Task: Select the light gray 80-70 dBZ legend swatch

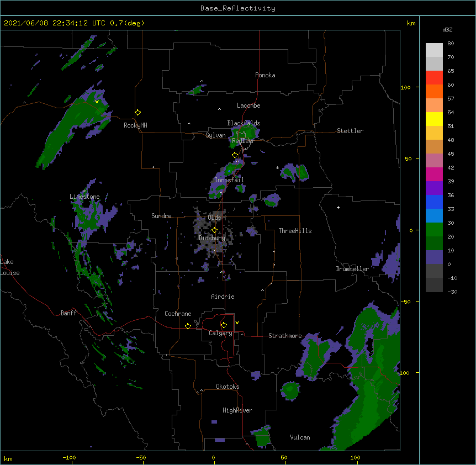Action: point(434,50)
